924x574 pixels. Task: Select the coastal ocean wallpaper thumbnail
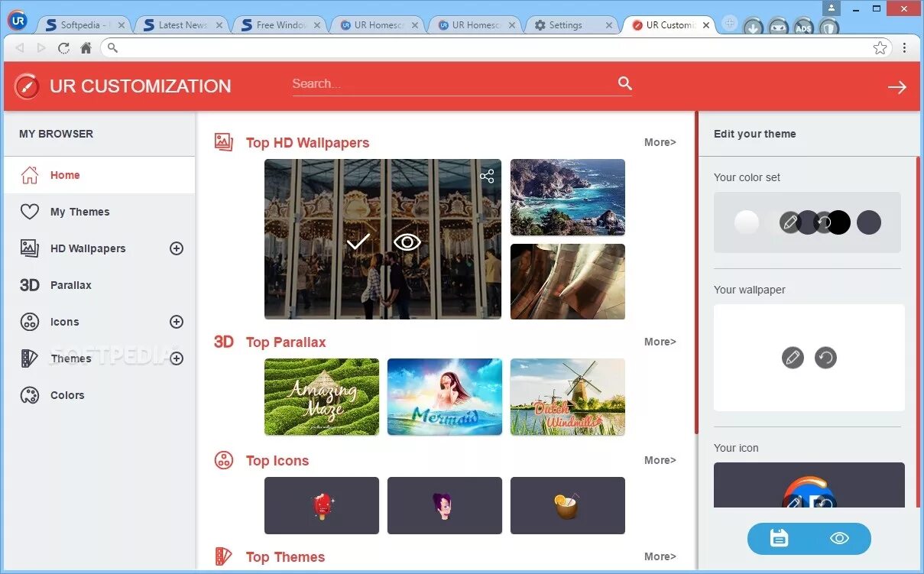click(568, 197)
